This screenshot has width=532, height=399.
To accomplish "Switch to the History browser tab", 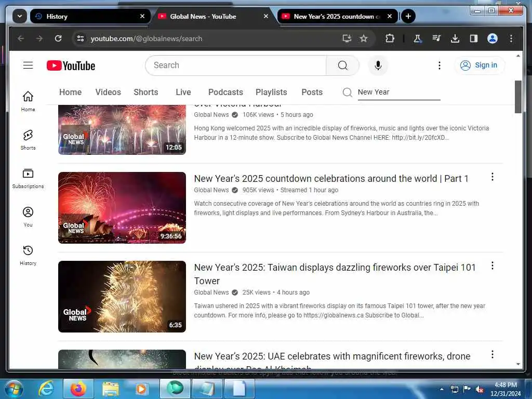I will pyautogui.click(x=90, y=16).
